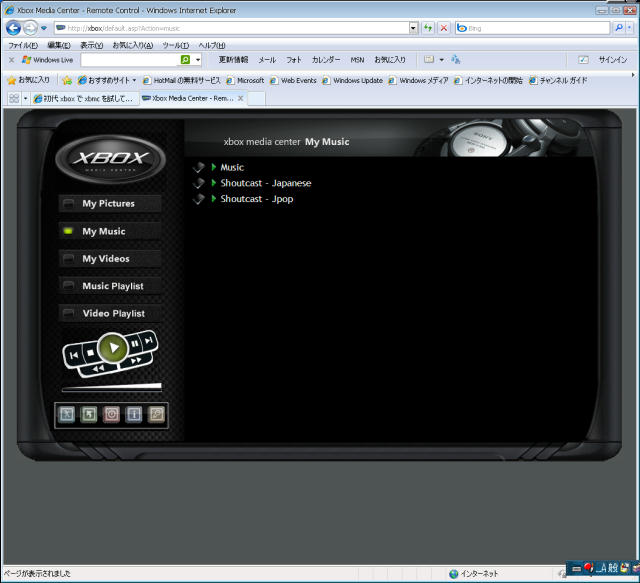This screenshot has width=640, height=583.
Task: Open the Windows Update favorite link
Action: point(353,80)
